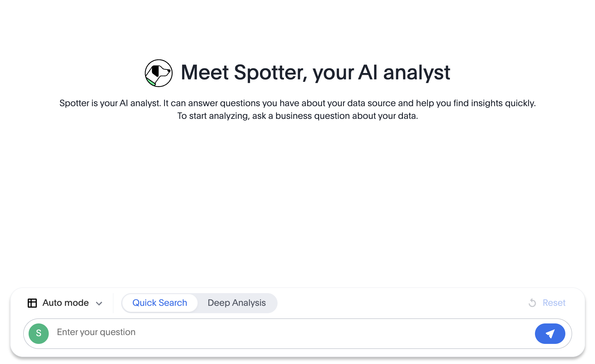Image resolution: width=595 pixels, height=364 pixels.
Task: Click the Spotter mascot next to the heading
Action: click(158, 73)
